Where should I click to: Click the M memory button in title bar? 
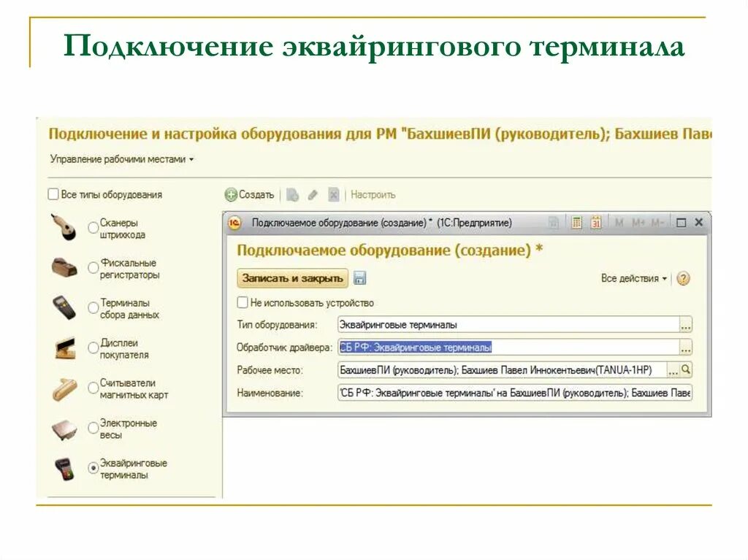click(619, 222)
